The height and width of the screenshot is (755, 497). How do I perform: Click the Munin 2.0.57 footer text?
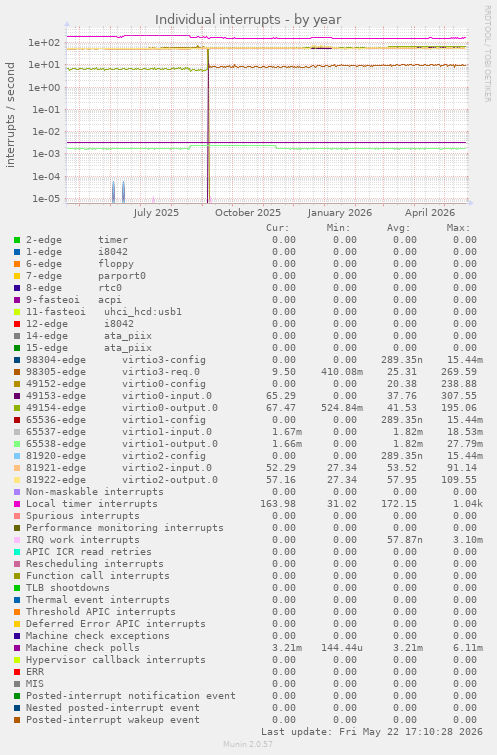(248, 744)
